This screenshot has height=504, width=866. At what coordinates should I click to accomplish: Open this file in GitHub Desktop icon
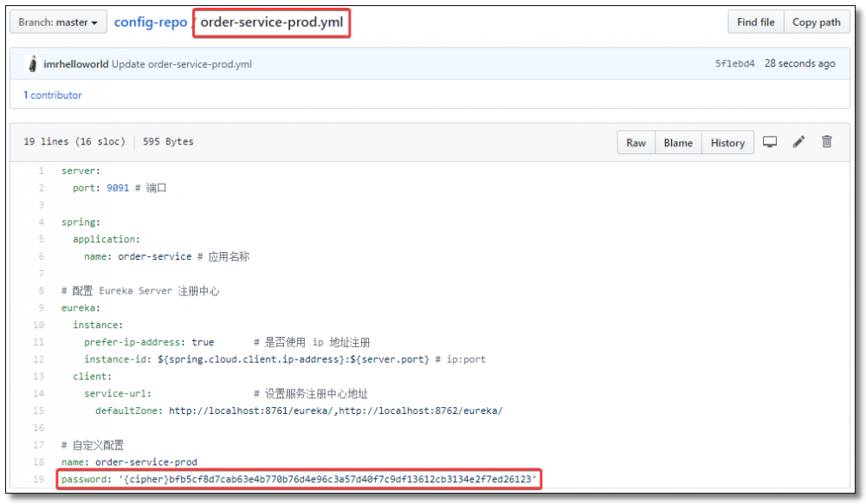point(769,142)
